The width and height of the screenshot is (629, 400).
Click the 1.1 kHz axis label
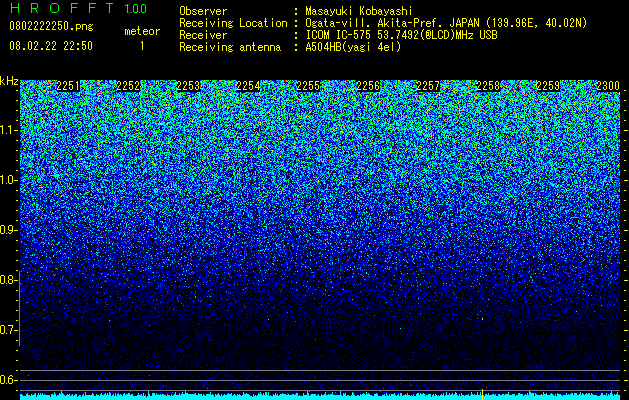(8, 130)
